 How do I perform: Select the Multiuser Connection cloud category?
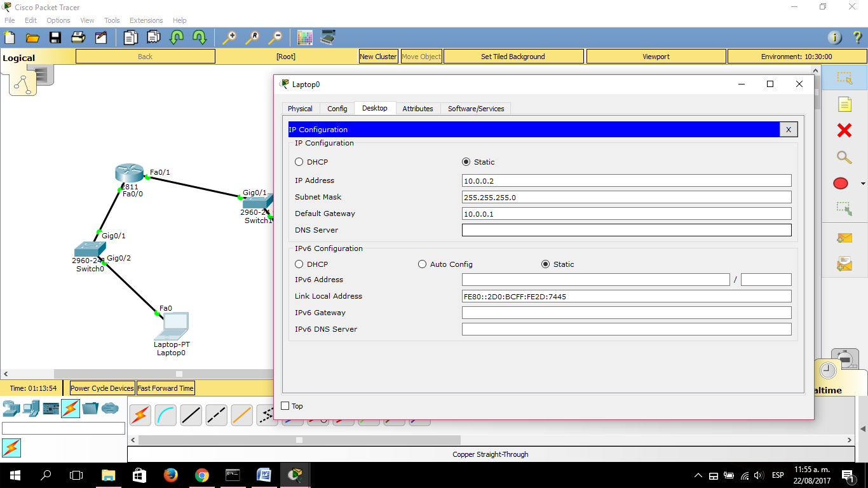[x=110, y=408]
